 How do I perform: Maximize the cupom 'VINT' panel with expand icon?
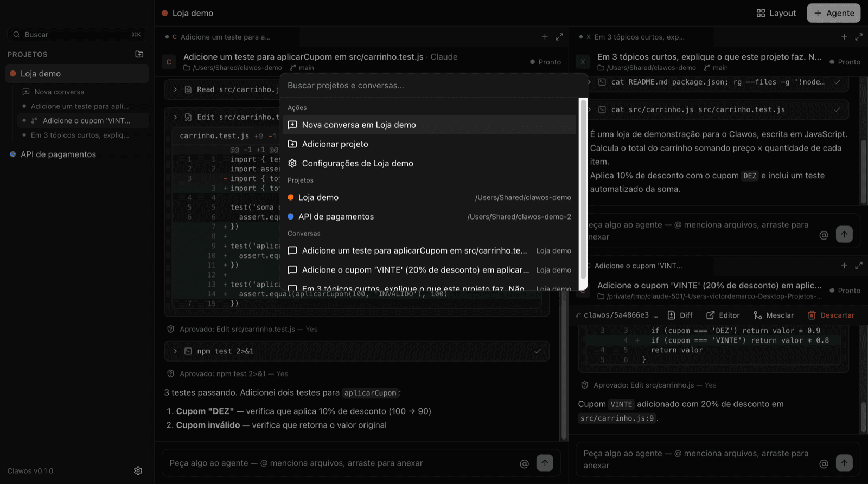(859, 266)
